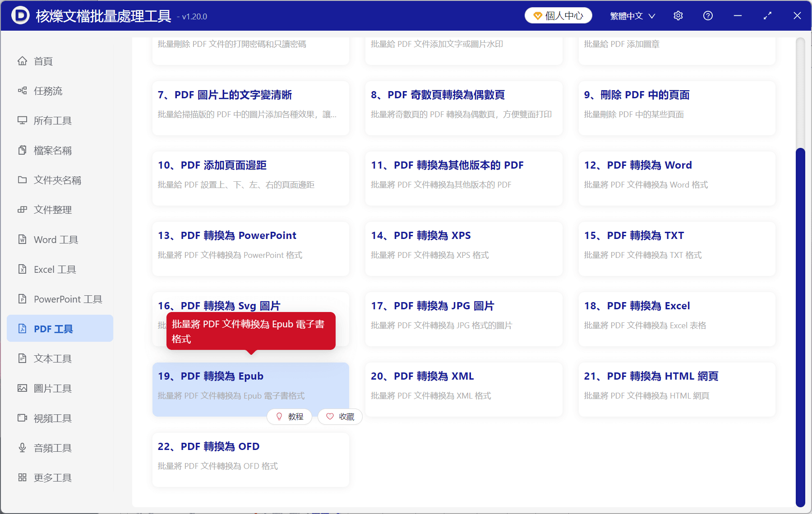Open the 音頻工具 audio tools
Viewport: 812px width, 514px height.
[x=52, y=447]
